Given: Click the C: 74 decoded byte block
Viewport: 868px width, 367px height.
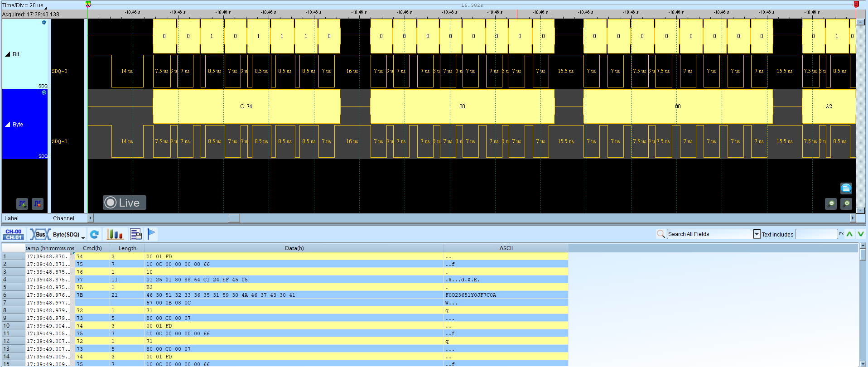Looking at the screenshot, I should pyautogui.click(x=246, y=106).
